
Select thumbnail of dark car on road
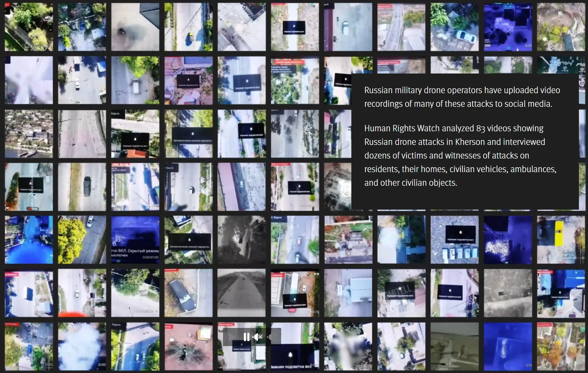point(82,187)
